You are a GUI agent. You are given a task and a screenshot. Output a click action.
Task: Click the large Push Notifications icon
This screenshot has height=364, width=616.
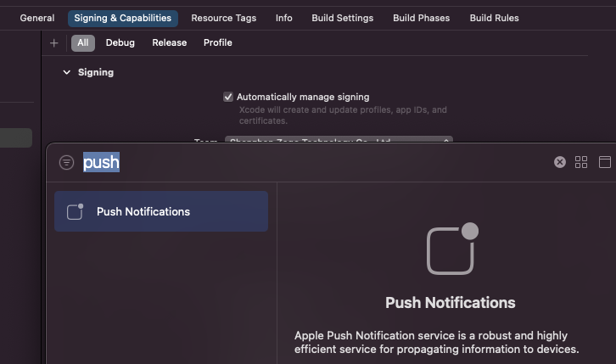click(x=452, y=249)
